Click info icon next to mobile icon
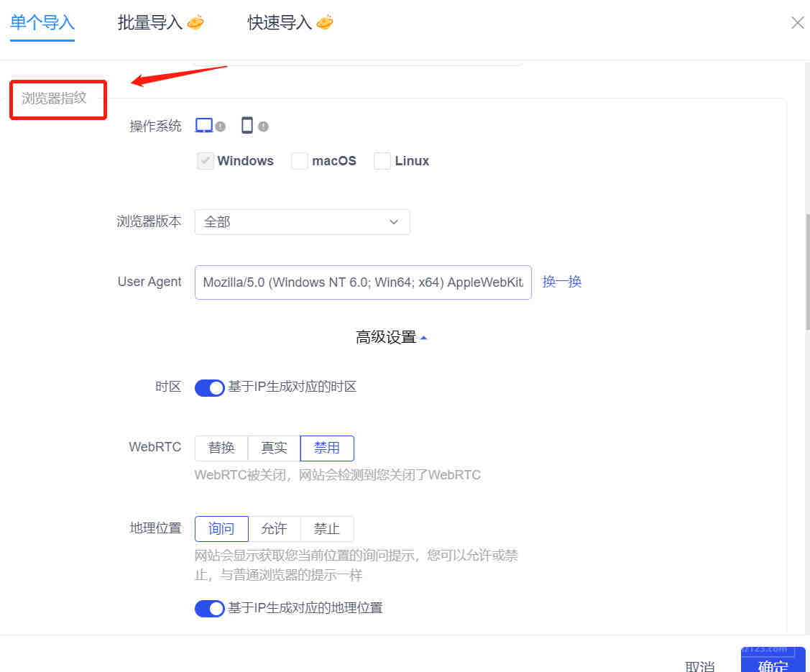This screenshot has width=810, height=672. click(264, 126)
